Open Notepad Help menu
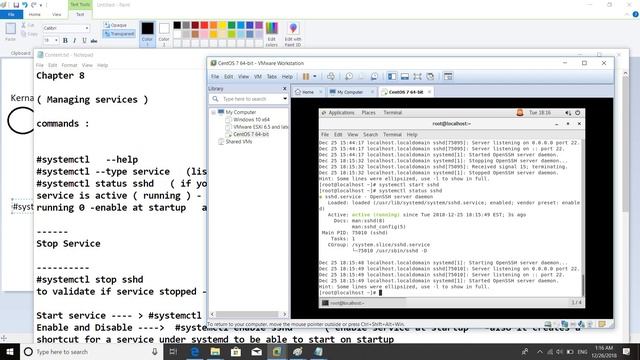640x360 pixels. coord(102,65)
